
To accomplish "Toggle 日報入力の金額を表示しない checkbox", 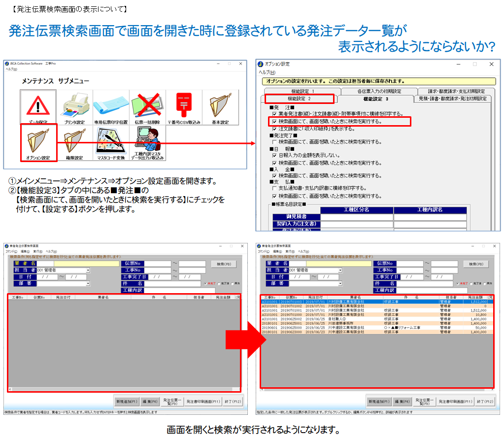I will coord(274,155).
